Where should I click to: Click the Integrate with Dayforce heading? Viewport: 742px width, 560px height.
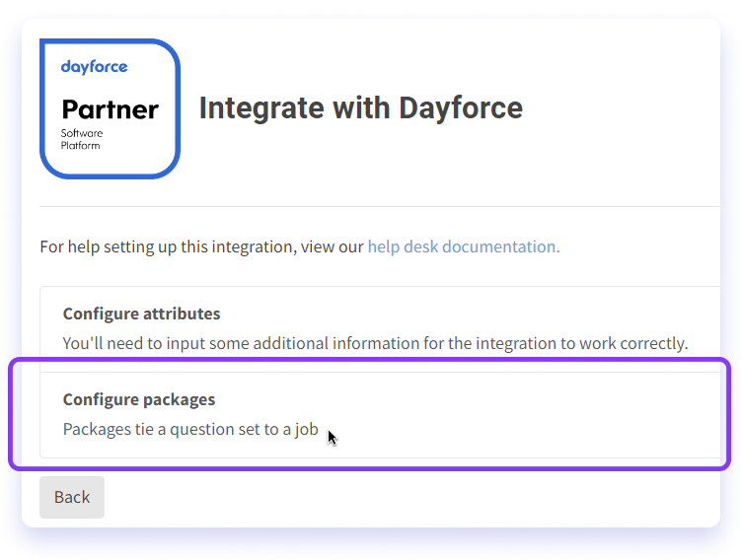(x=360, y=107)
